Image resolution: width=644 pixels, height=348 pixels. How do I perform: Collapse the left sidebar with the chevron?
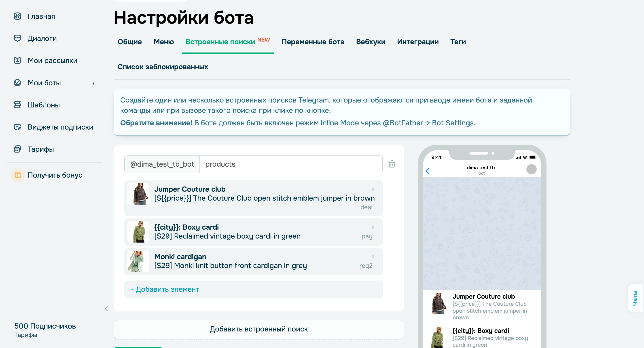coord(106,308)
